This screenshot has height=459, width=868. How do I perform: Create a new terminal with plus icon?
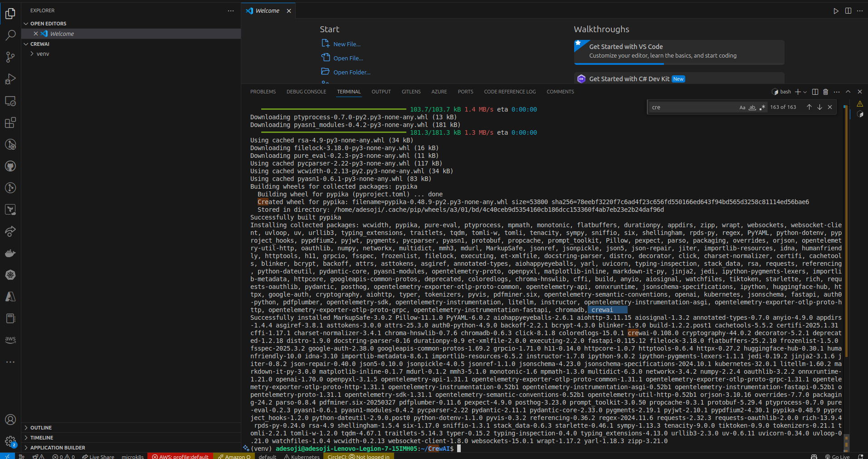798,92
